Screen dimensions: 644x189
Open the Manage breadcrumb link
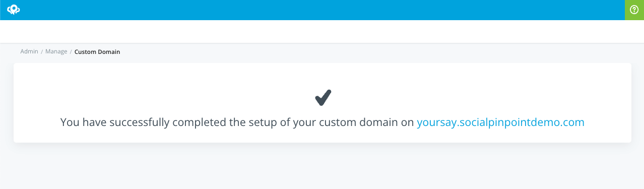(56, 51)
